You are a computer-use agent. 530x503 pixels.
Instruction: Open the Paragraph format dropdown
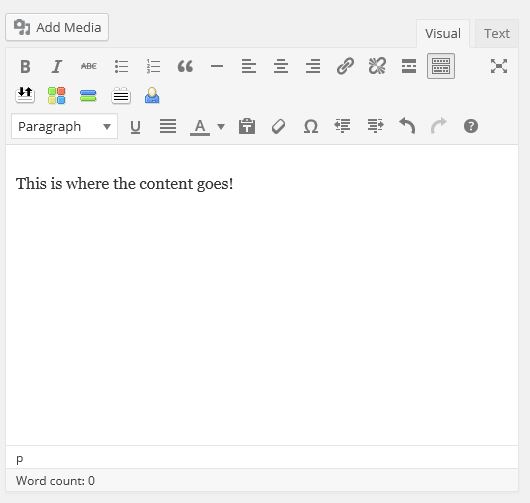pyautogui.click(x=65, y=127)
